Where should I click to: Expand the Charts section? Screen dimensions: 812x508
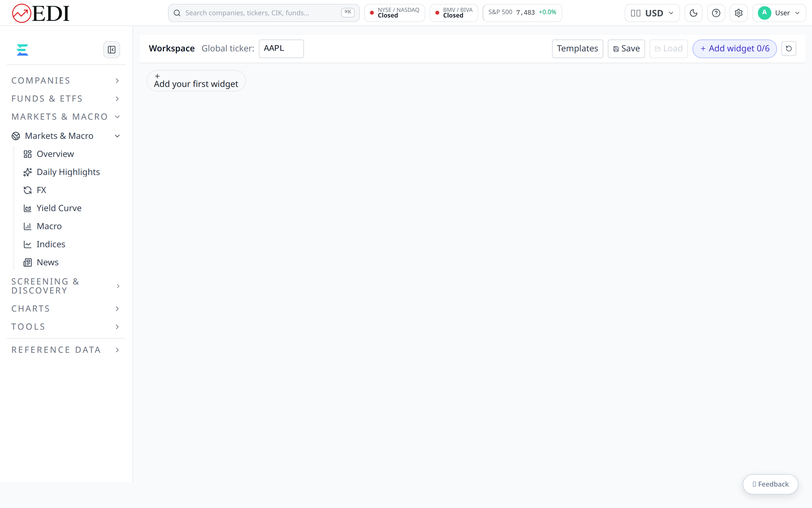(66, 308)
